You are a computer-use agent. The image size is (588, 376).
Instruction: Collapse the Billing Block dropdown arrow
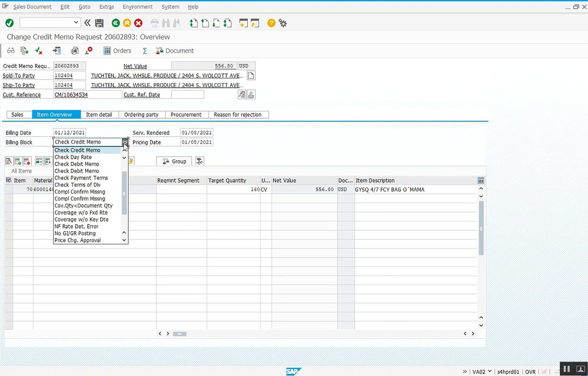125,142
